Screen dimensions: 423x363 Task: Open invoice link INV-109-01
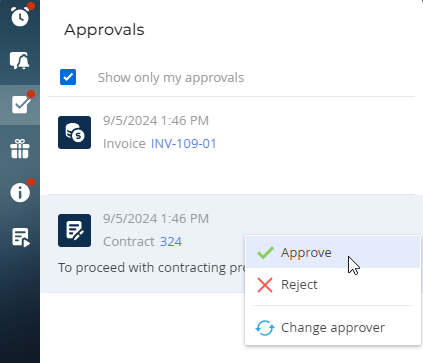[184, 144]
